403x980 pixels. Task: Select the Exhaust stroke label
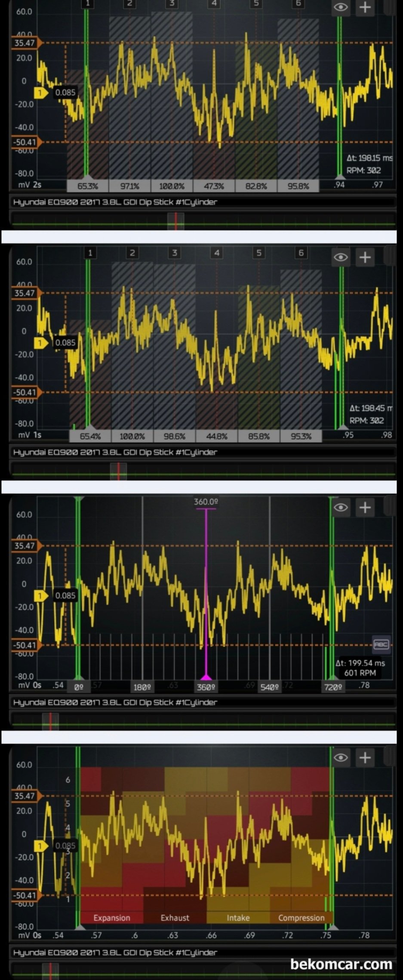(175, 918)
